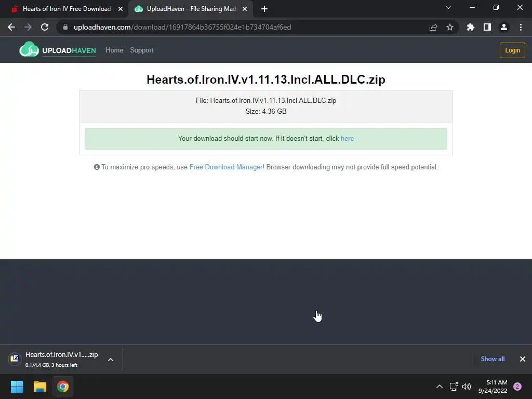Click Show all downloads
The height and width of the screenshot is (399, 532).
tap(493, 359)
